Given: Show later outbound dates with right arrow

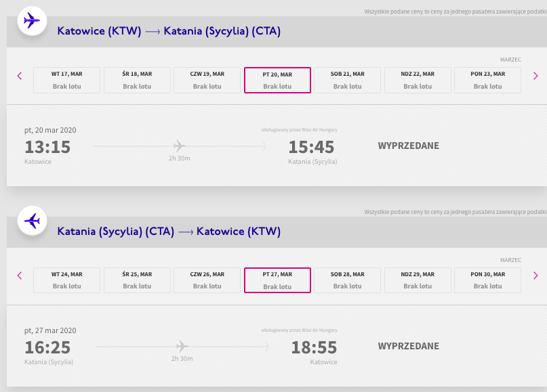Looking at the screenshot, I should 535,76.
